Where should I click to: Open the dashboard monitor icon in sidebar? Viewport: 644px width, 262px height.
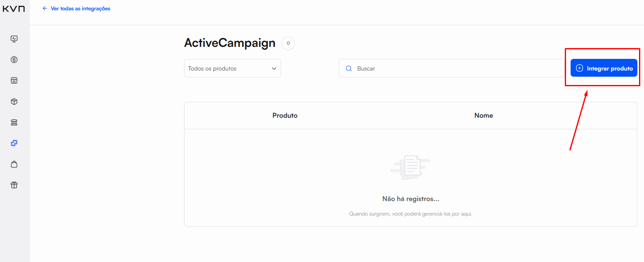pyautogui.click(x=14, y=39)
